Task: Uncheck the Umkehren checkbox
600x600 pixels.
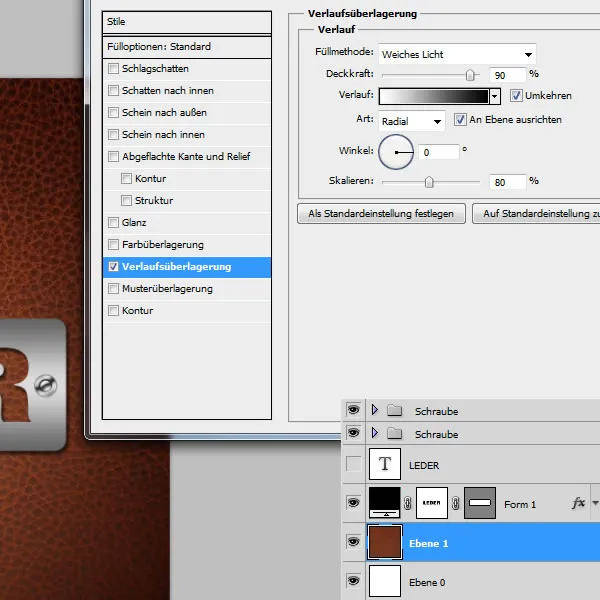Action: 516,96
